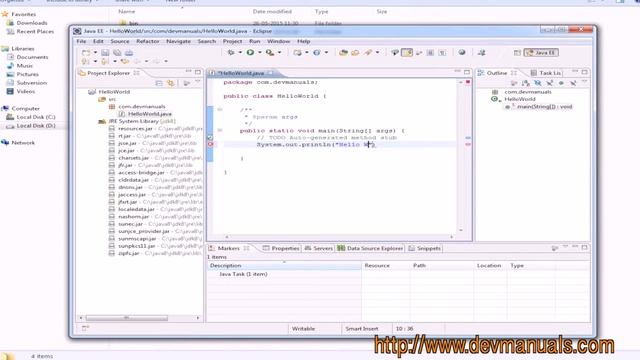Select resources.jar in the library list
This screenshot has height=360, width=640.
135,129
